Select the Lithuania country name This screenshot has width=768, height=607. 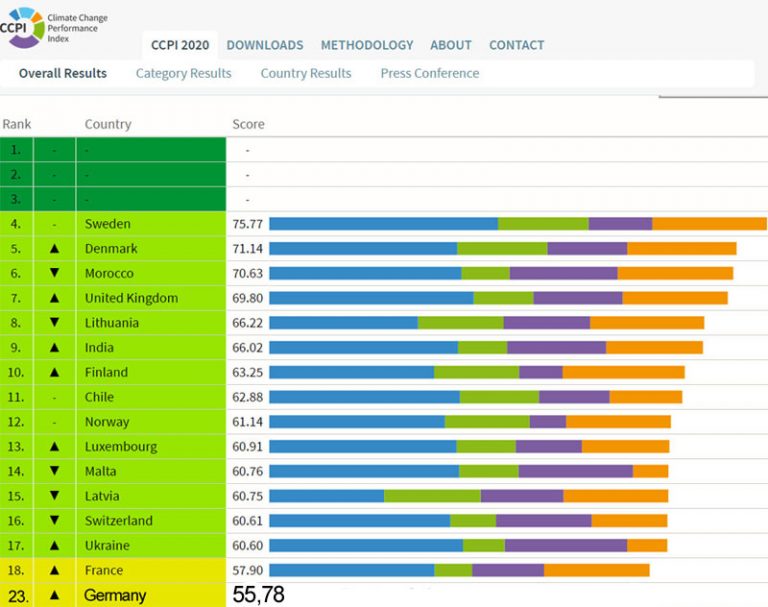click(112, 323)
